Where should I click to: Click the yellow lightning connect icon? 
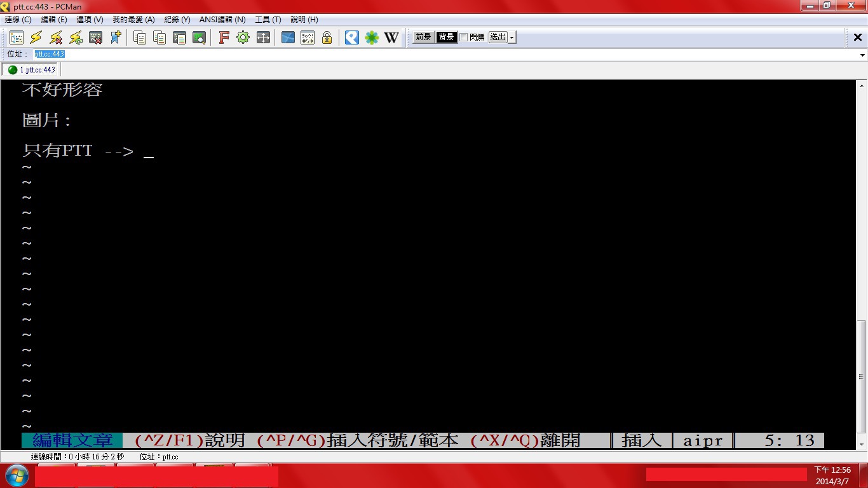click(36, 37)
